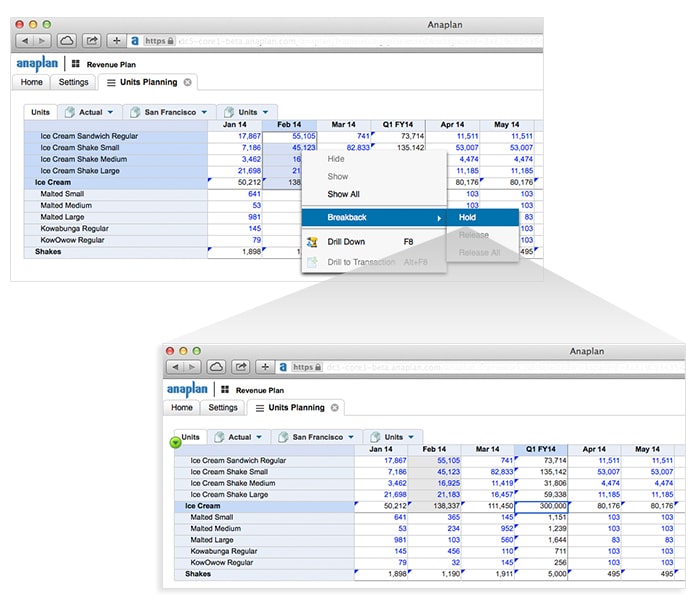Viewport: 700px width, 600px height.
Task: Go forward in the top browser window
Action: pyautogui.click(x=42, y=41)
